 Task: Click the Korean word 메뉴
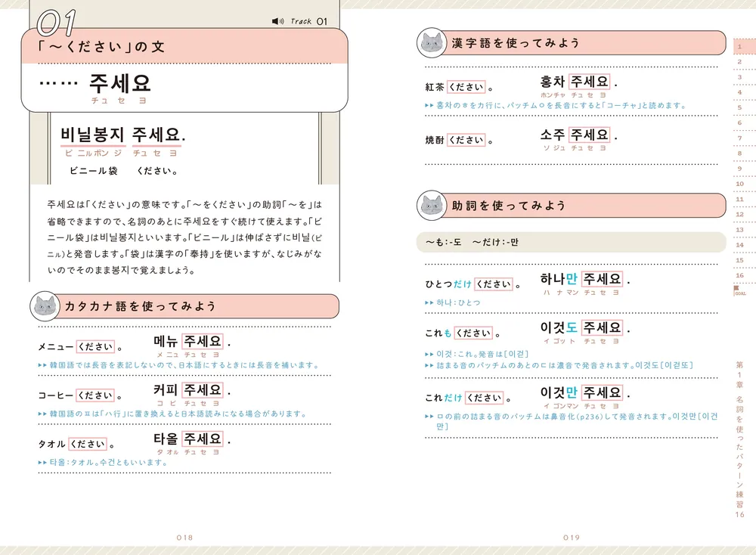pyautogui.click(x=166, y=341)
